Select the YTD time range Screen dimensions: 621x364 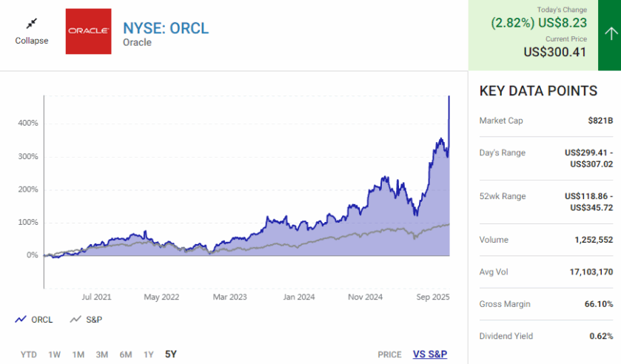(x=29, y=354)
